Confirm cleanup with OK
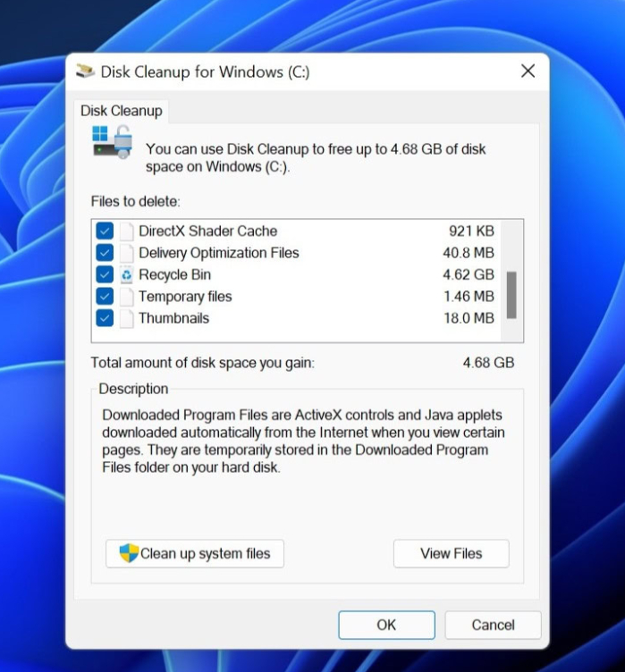The width and height of the screenshot is (625, 672). 386,625
